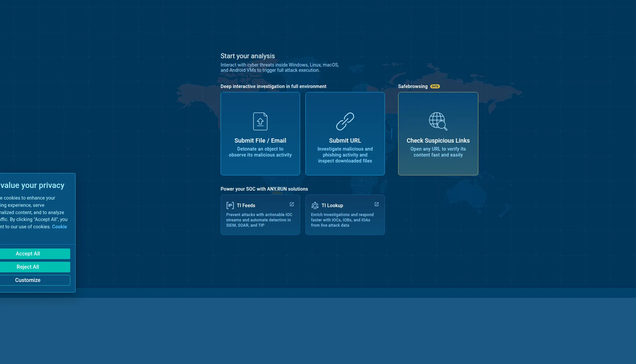Click 'Investigate malicious and phishing activity' description
The image size is (636, 364).
[x=345, y=155]
